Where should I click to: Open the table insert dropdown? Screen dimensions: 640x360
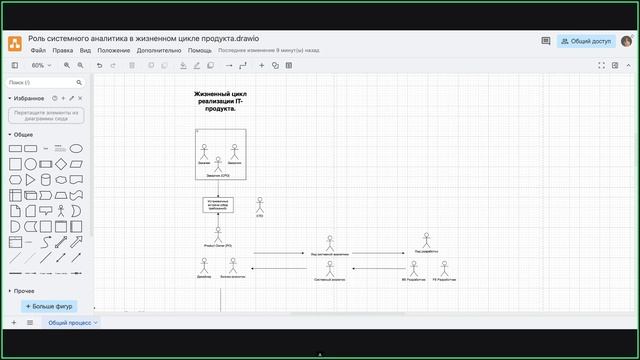pos(289,65)
